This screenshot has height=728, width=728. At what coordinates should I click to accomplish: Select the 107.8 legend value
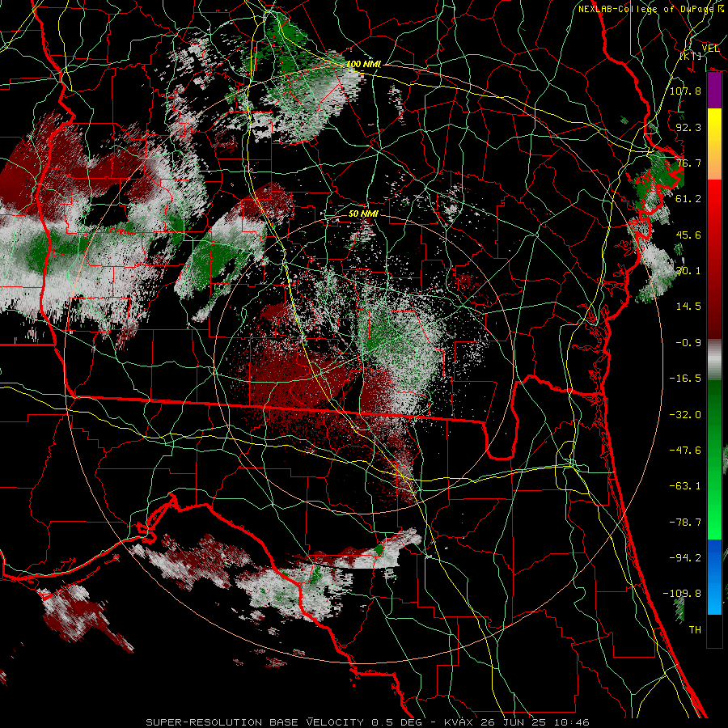point(685,91)
